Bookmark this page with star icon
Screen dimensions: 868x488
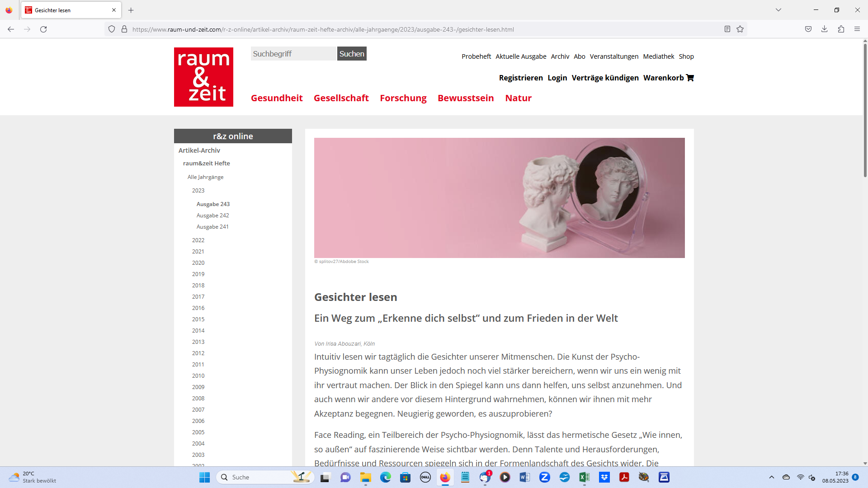point(740,29)
